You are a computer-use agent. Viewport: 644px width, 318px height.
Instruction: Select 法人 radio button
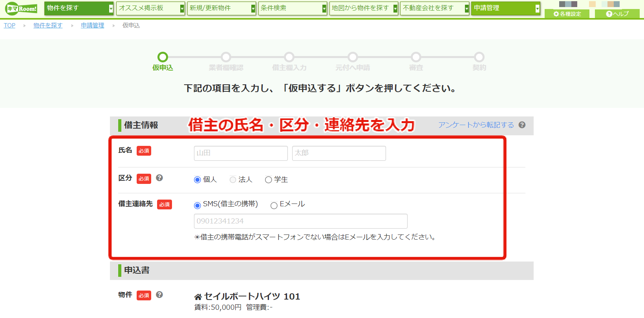[x=233, y=180]
